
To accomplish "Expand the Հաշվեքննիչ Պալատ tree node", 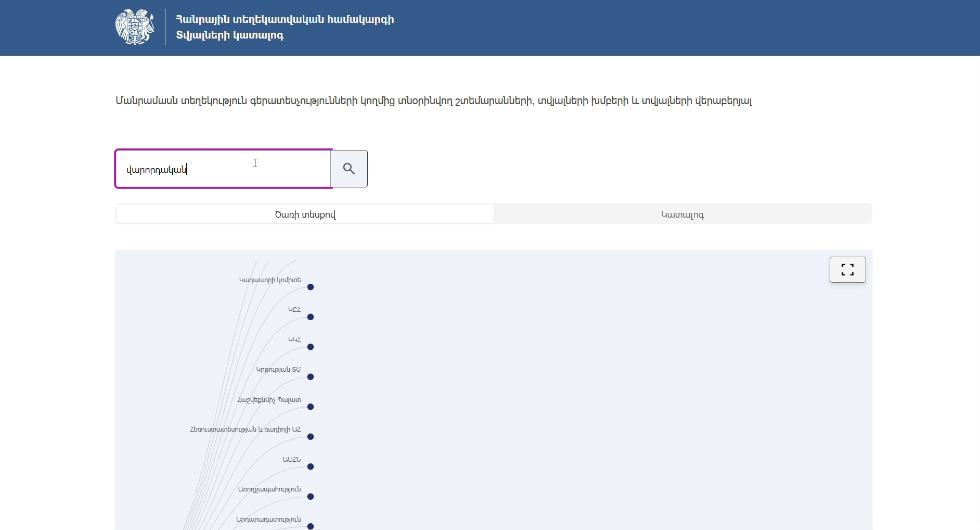I will [311, 407].
